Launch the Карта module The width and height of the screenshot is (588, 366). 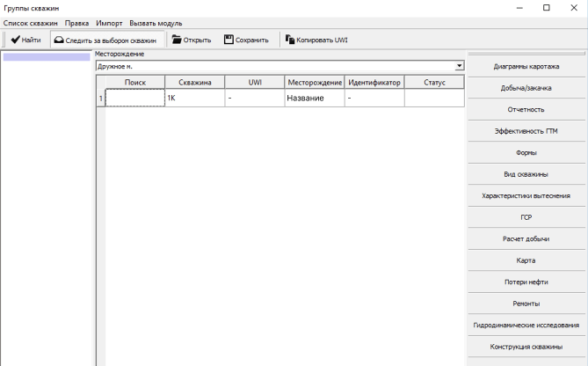526,260
